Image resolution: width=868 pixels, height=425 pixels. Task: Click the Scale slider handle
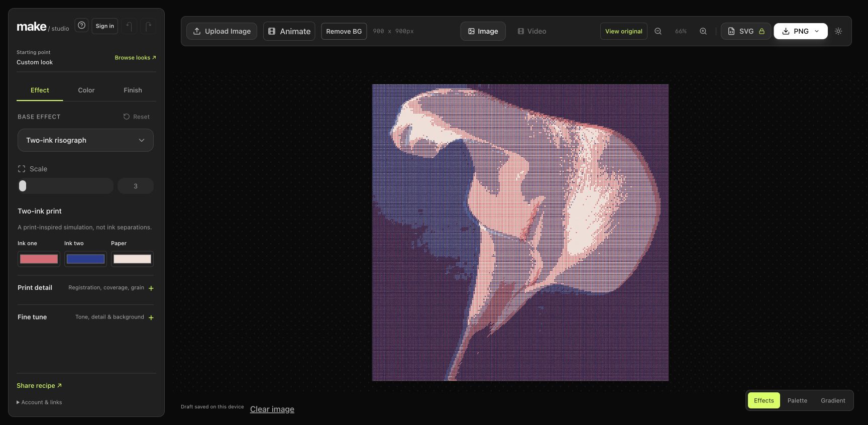(x=23, y=186)
